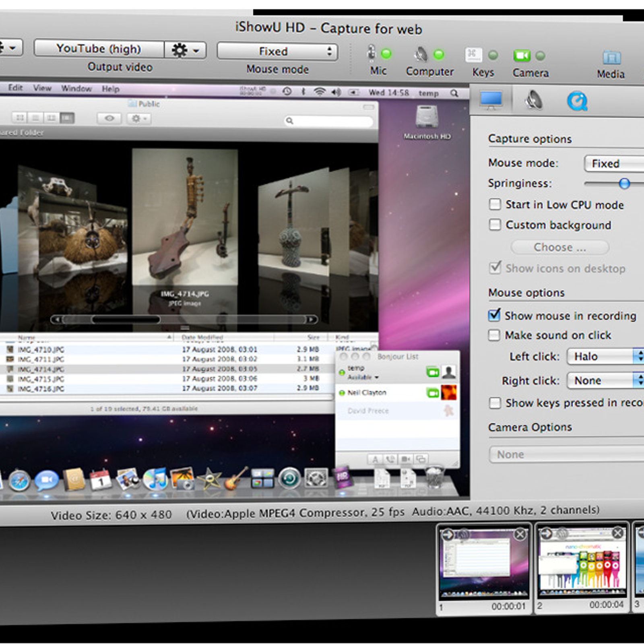
Task: Switch to the audio speaker options tab
Action: coord(534,101)
